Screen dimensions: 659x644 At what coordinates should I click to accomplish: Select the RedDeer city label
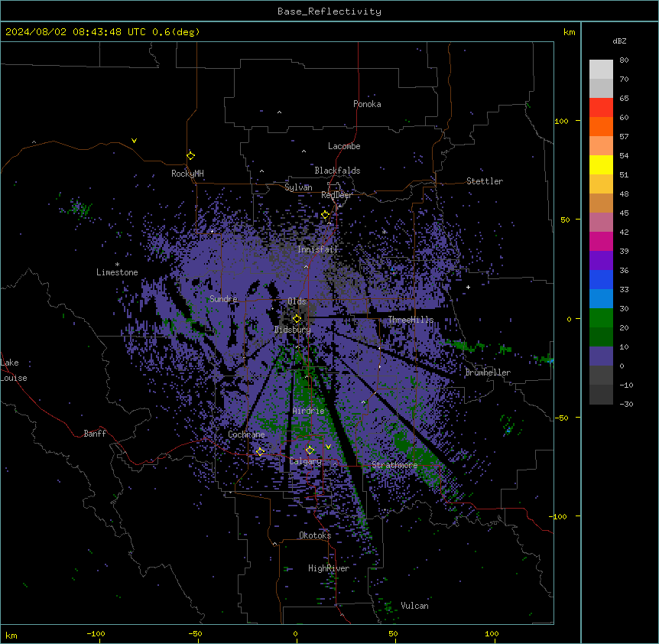[336, 195]
